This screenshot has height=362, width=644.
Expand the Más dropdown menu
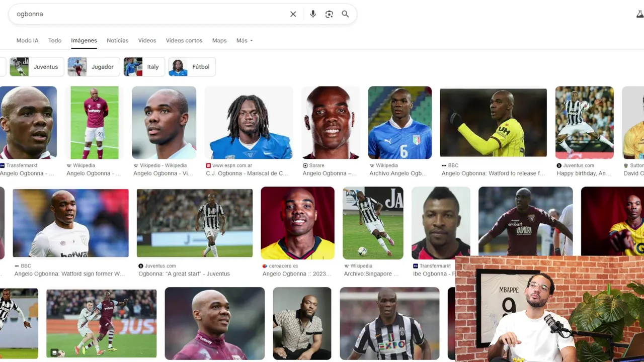point(245,40)
